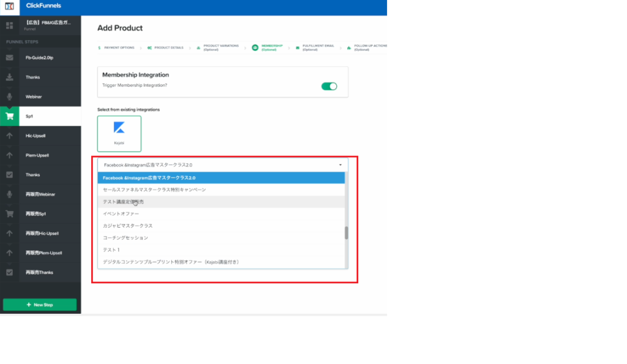
Task: Select the microphone icon for Webinar step
Action: [x=9, y=97]
